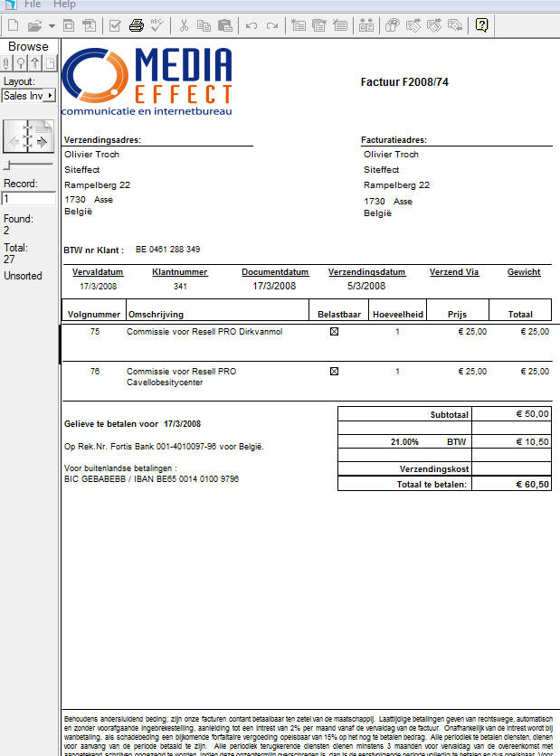Undo the last action
This screenshot has height=756, width=560.
252,25
